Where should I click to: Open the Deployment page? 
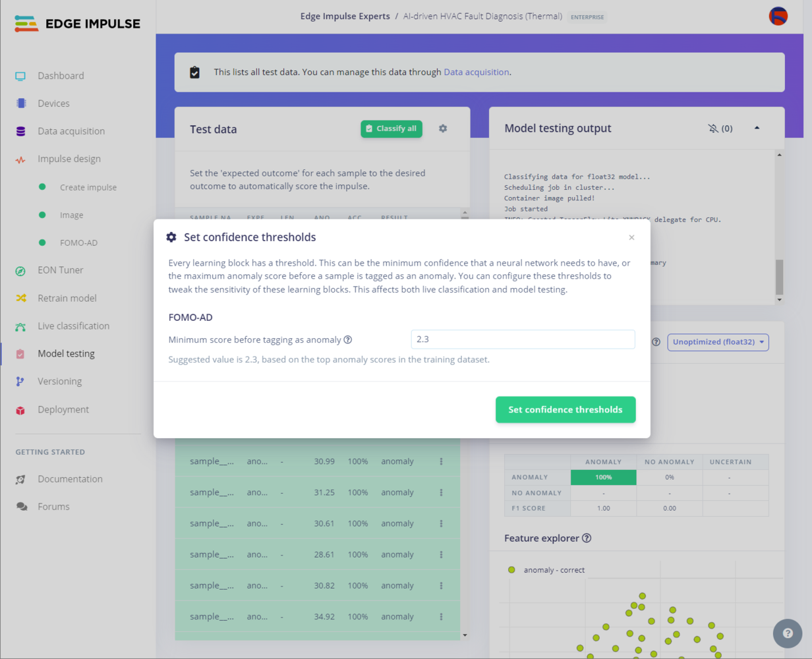(x=63, y=409)
